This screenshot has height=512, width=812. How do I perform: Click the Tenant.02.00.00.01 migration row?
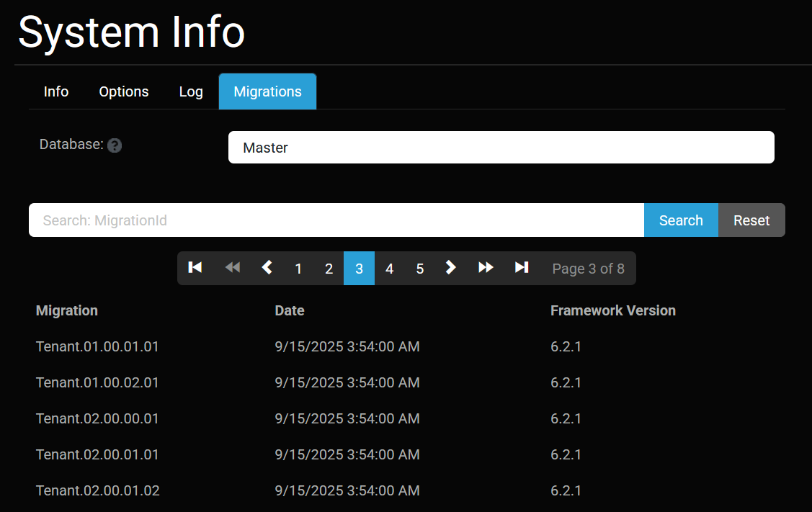click(97, 418)
